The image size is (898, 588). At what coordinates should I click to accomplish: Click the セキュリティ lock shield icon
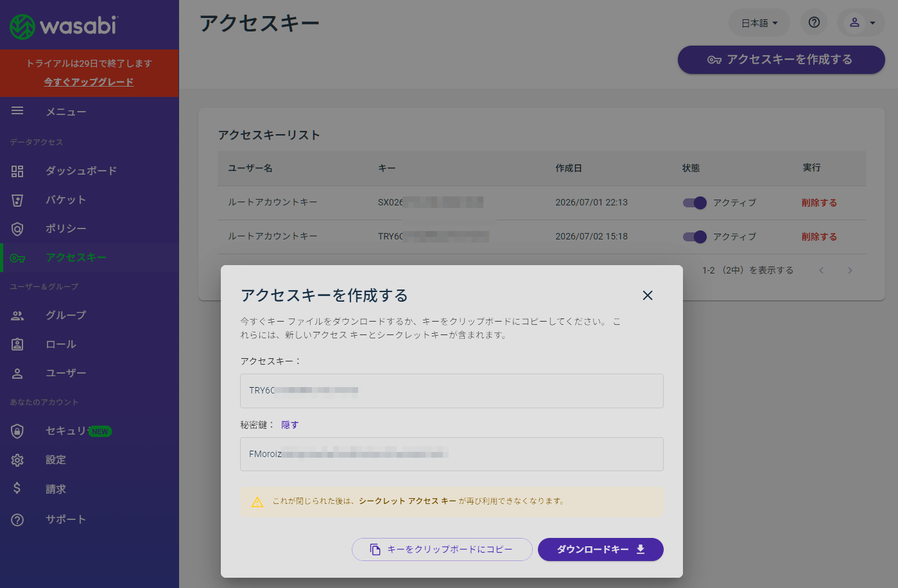tap(17, 431)
